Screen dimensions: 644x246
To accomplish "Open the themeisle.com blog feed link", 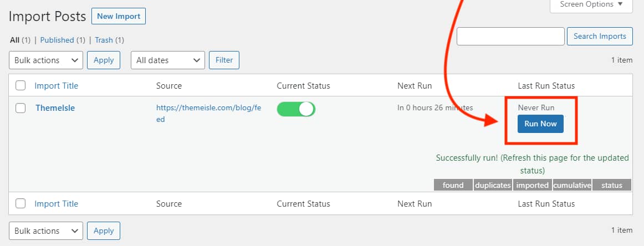I will click(208, 114).
